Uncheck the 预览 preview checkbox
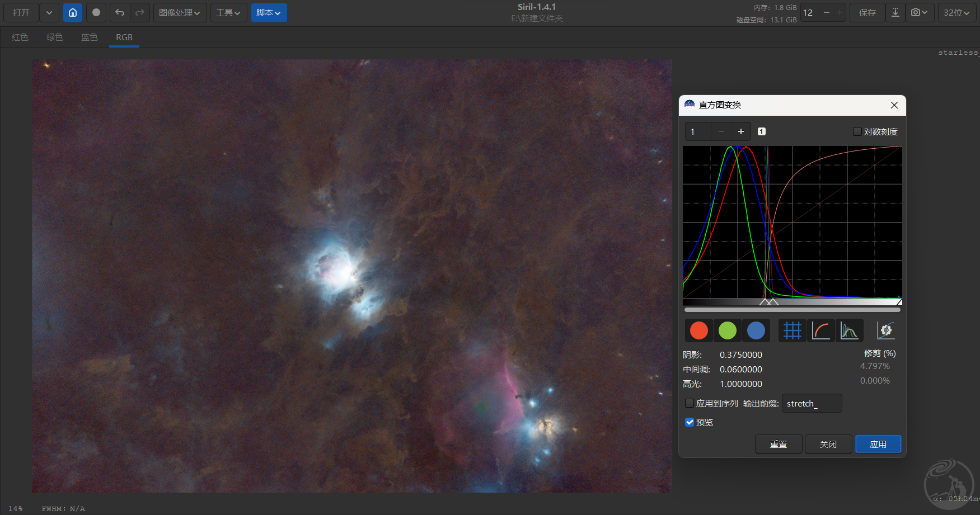 (x=690, y=422)
